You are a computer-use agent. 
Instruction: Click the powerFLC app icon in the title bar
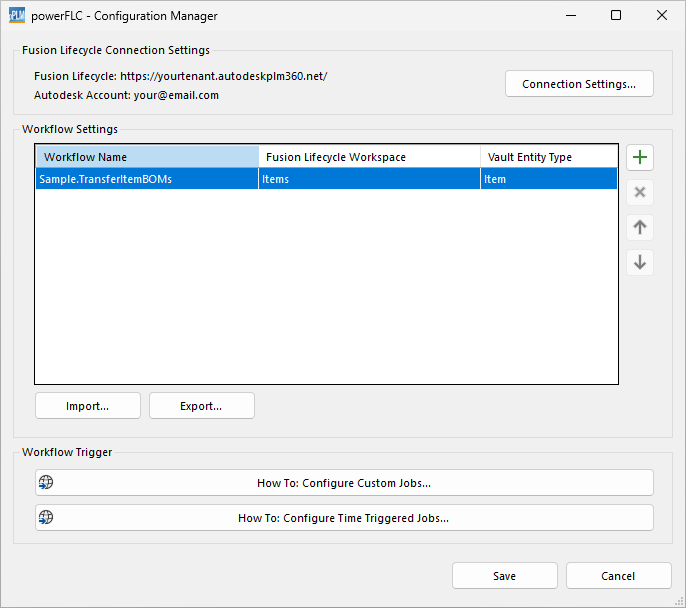click(16, 16)
